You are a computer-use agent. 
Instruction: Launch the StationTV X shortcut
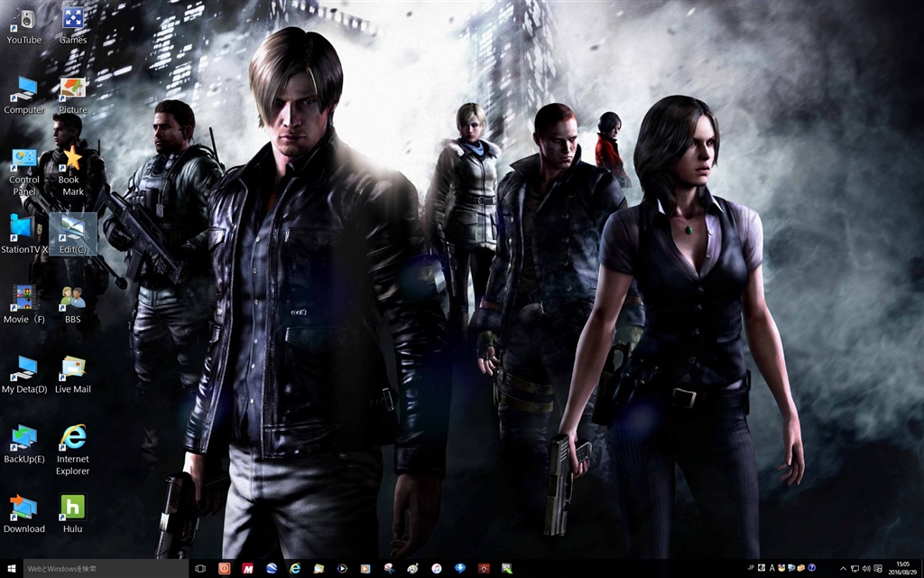(24, 234)
